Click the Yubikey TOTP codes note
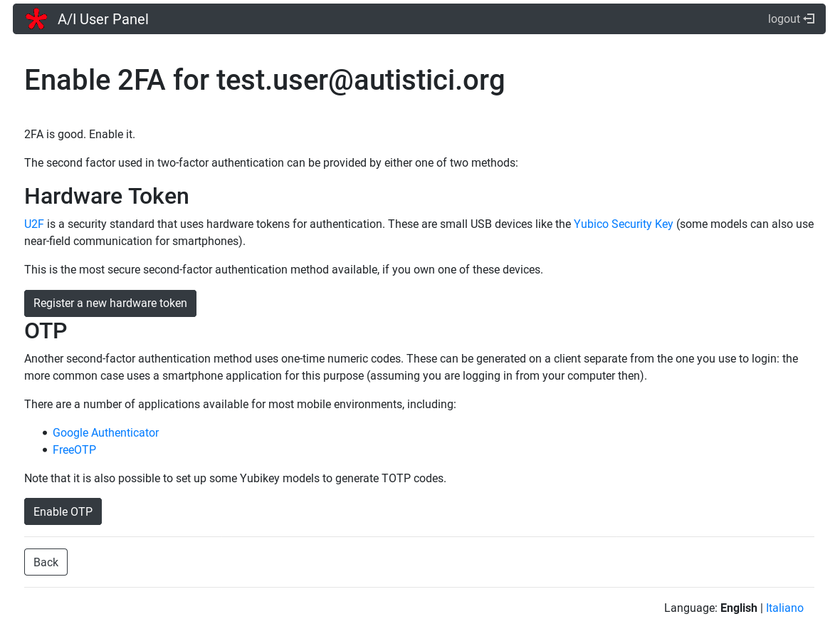 point(235,479)
